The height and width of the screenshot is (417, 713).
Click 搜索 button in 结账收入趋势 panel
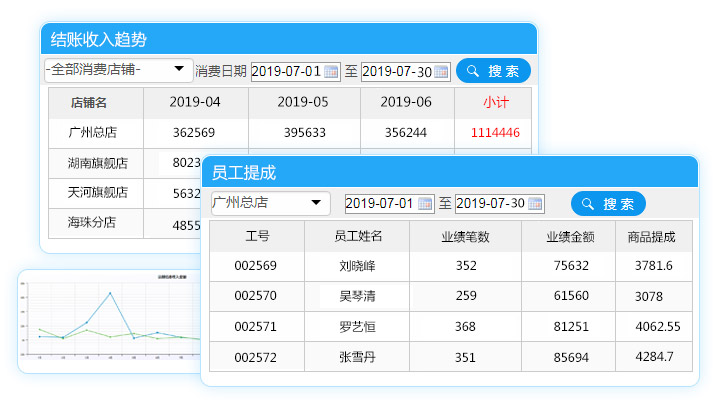pos(493,71)
